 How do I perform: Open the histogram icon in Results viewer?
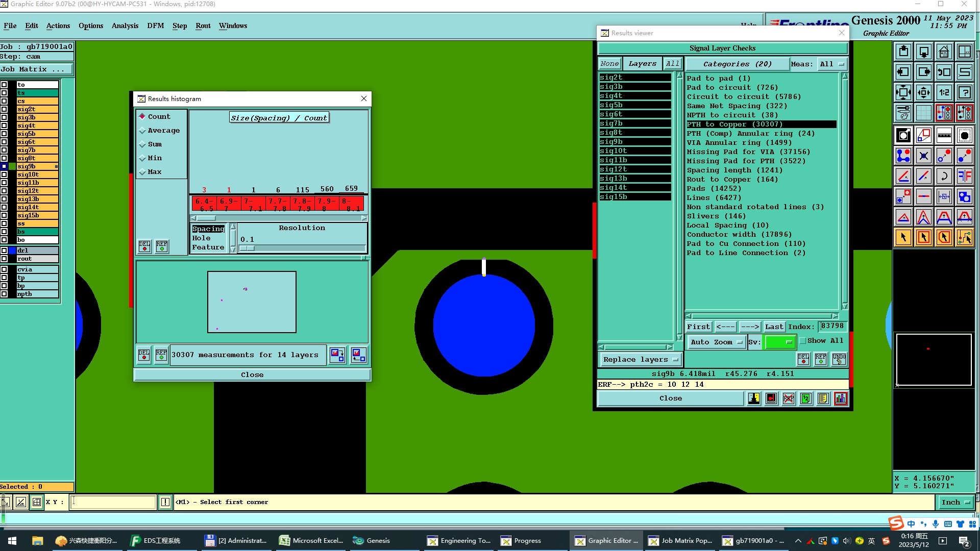click(840, 398)
